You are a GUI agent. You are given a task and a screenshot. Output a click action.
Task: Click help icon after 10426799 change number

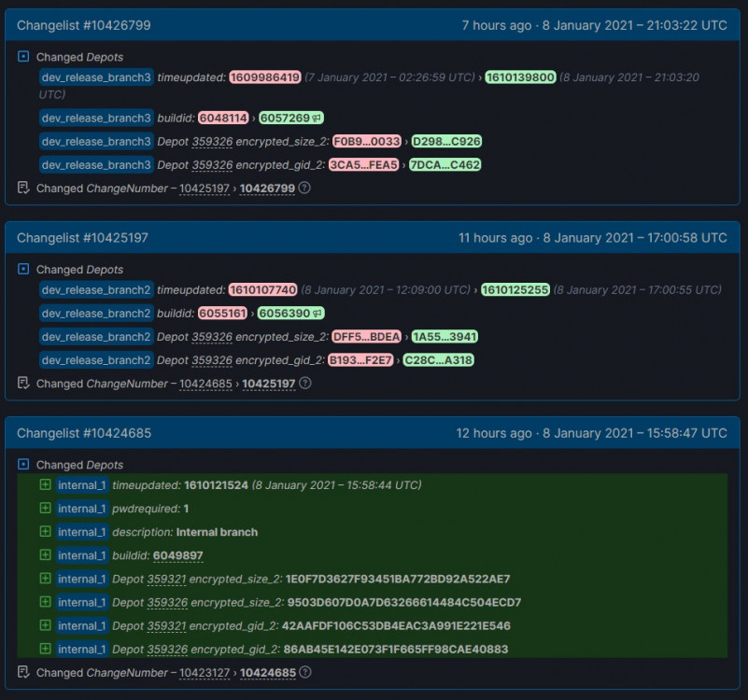click(x=304, y=188)
